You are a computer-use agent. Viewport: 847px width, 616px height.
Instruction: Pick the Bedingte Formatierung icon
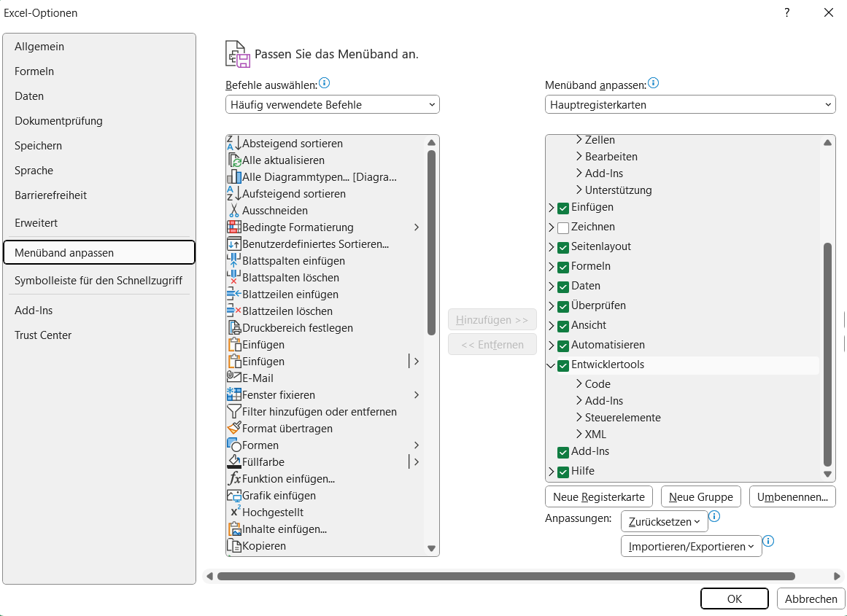[x=234, y=227]
